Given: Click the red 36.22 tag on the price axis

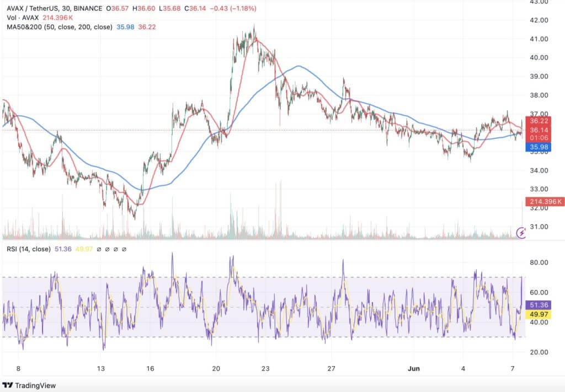Looking at the screenshot, I should click(x=539, y=121).
